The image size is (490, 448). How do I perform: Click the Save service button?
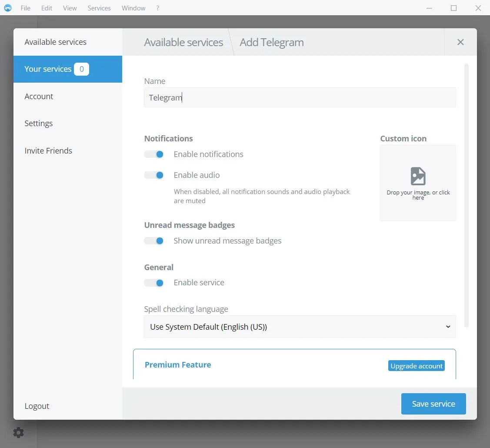[433, 404]
